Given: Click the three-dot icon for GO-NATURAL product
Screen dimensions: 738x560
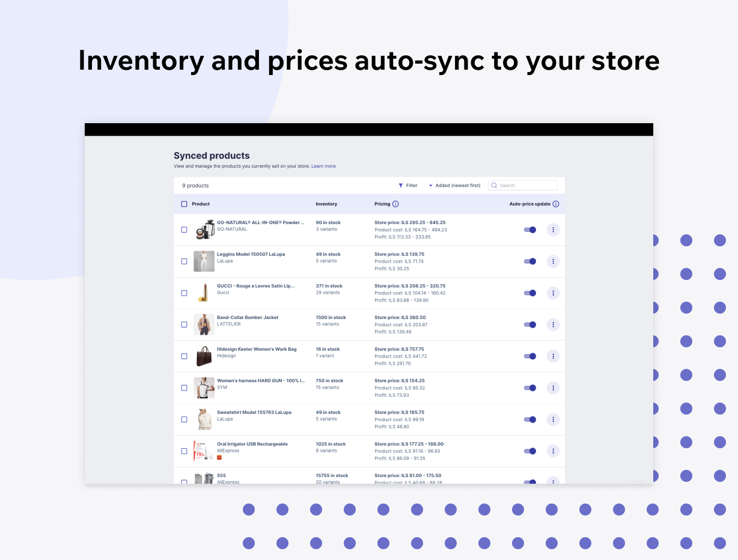Looking at the screenshot, I should point(553,230).
